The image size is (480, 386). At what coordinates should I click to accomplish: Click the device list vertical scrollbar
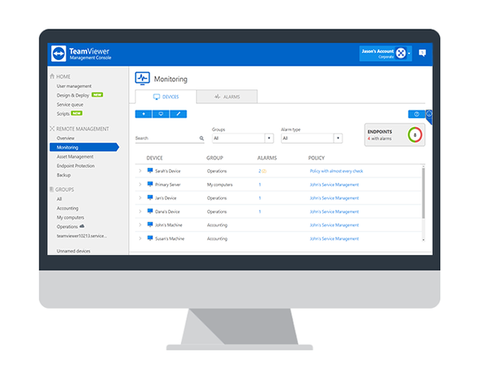423,193
